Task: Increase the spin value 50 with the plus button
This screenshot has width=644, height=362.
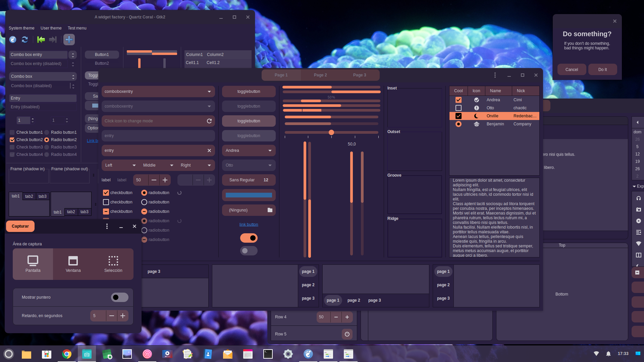Action: [x=165, y=180]
